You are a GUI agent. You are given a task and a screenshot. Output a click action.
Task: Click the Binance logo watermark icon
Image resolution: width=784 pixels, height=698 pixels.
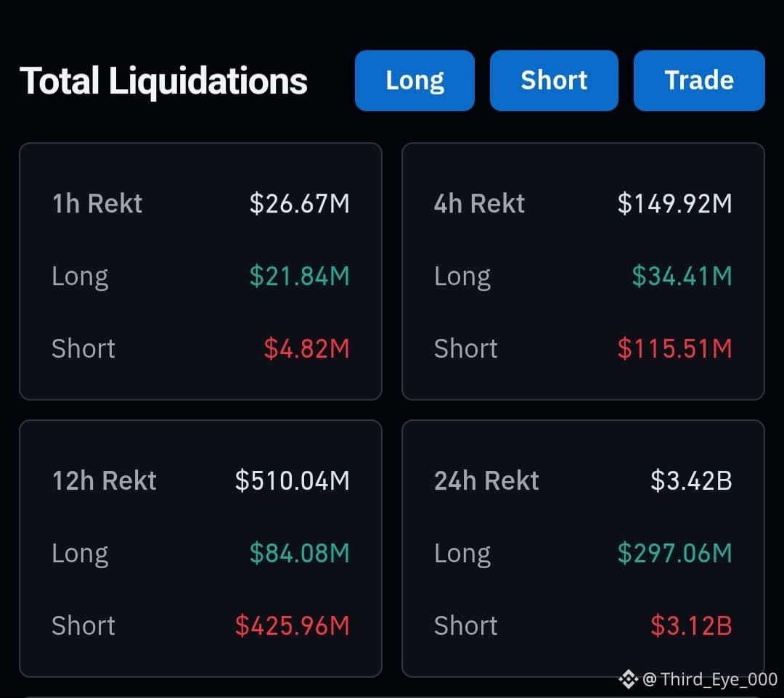[x=629, y=680]
